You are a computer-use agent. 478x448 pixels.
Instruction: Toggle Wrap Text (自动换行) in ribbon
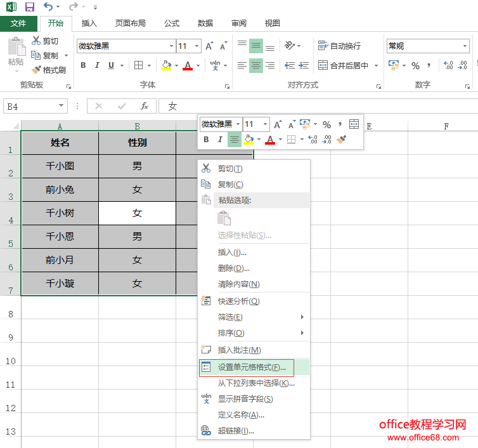coord(339,46)
